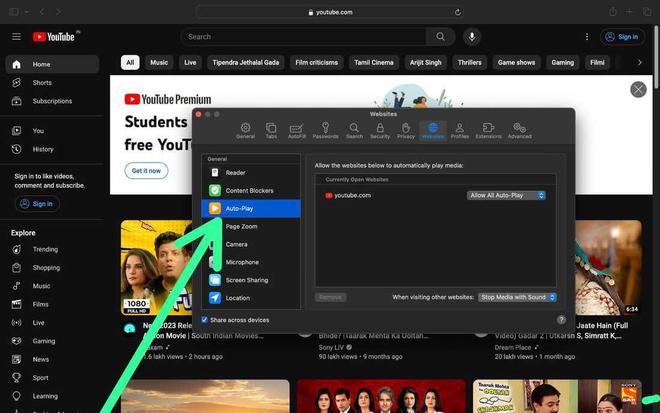Select the Music filter chip
This screenshot has width=660, height=413.
click(159, 62)
